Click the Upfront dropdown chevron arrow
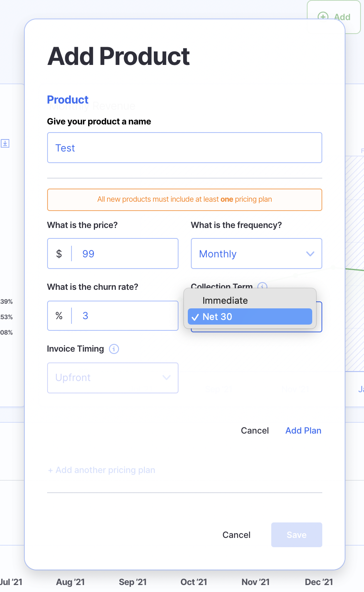This screenshot has width=364, height=592. coord(167,378)
